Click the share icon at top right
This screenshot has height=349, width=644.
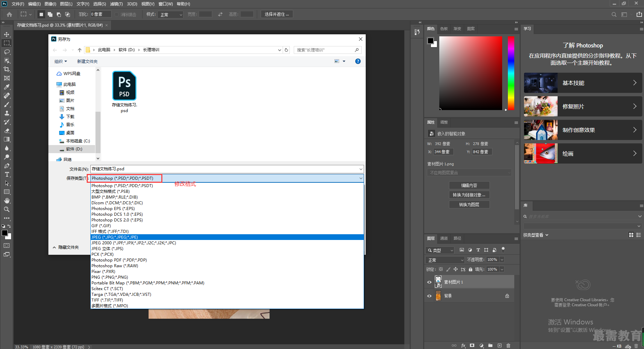tap(639, 14)
